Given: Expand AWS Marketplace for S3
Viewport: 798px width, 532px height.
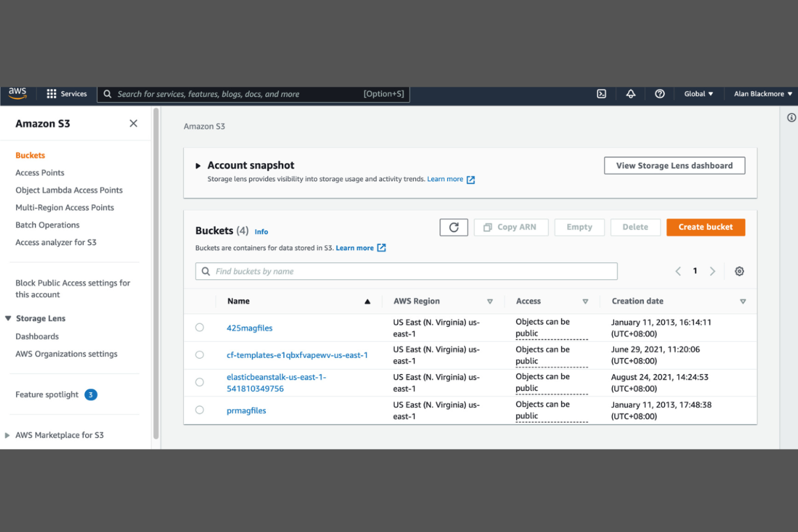Looking at the screenshot, I should point(7,435).
